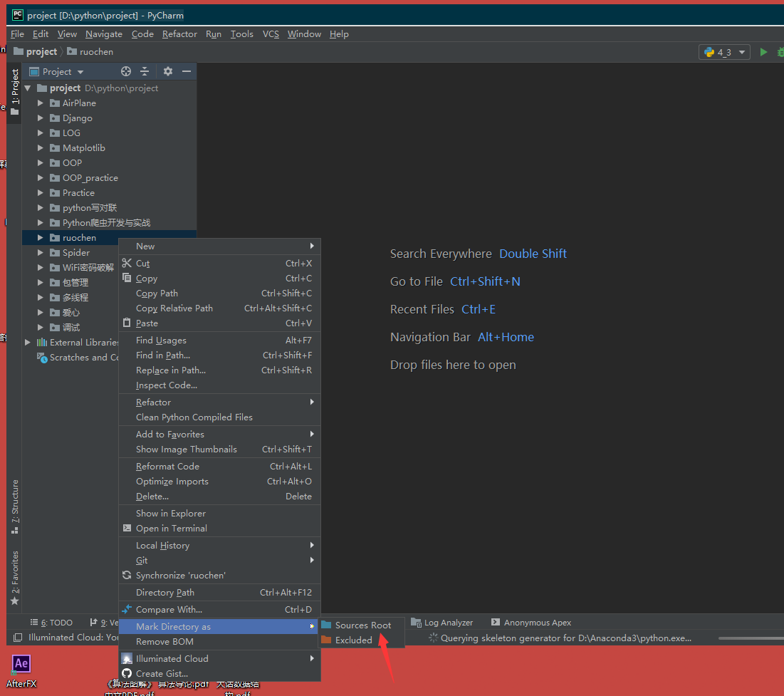Expand the OOP_practice folder

pyautogui.click(x=41, y=178)
